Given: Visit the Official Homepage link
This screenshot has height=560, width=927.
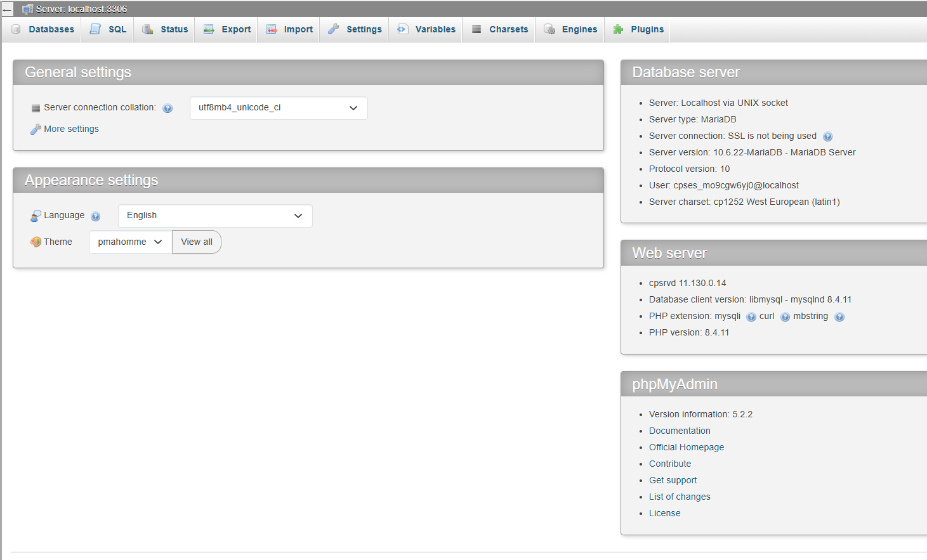Looking at the screenshot, I should point(687,447).
